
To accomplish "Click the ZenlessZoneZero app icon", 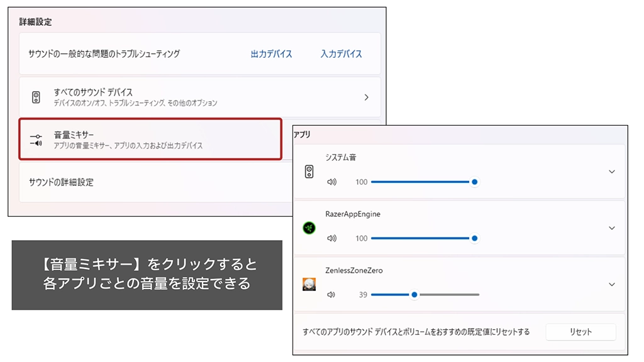I will [x=309, y=284].
